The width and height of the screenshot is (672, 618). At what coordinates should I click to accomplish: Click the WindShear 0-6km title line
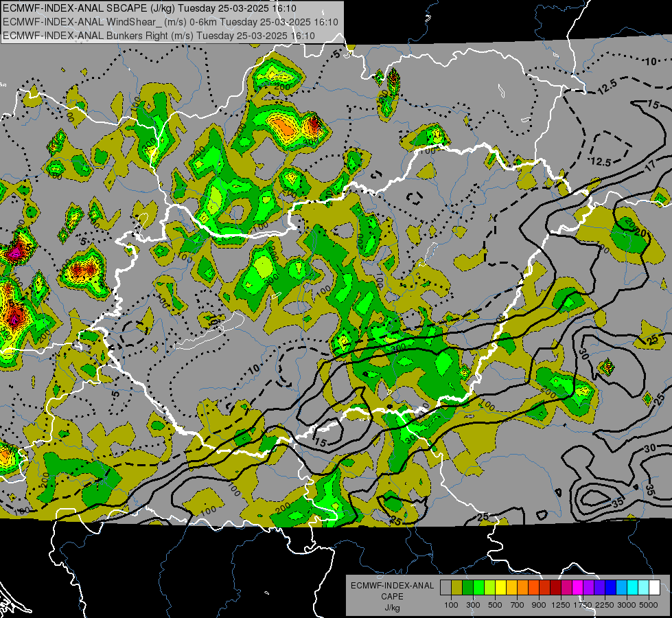tap(170, 22)
